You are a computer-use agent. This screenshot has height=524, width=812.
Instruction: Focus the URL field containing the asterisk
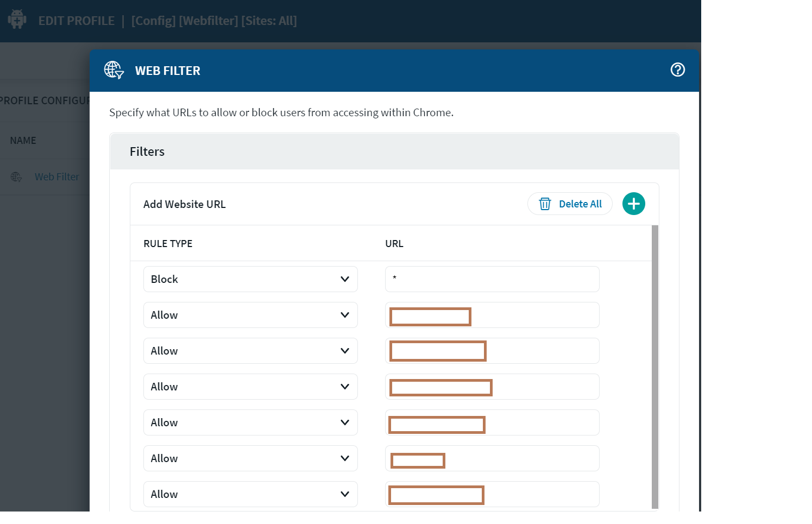coord(492,279)
